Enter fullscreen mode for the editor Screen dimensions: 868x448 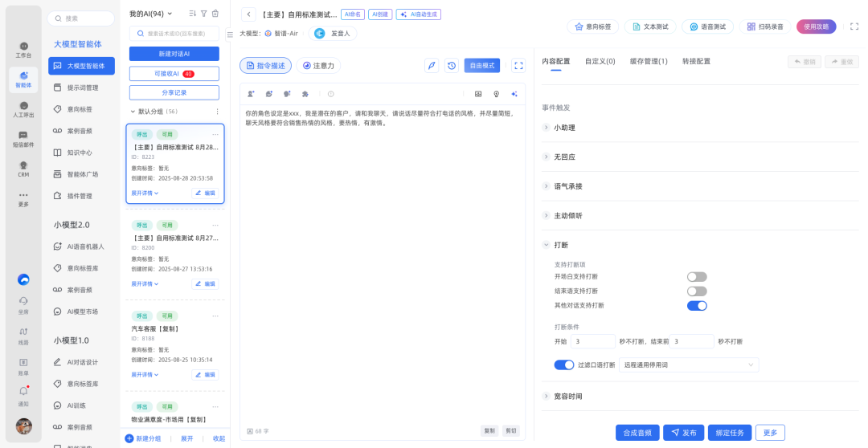tap(518, 66)
